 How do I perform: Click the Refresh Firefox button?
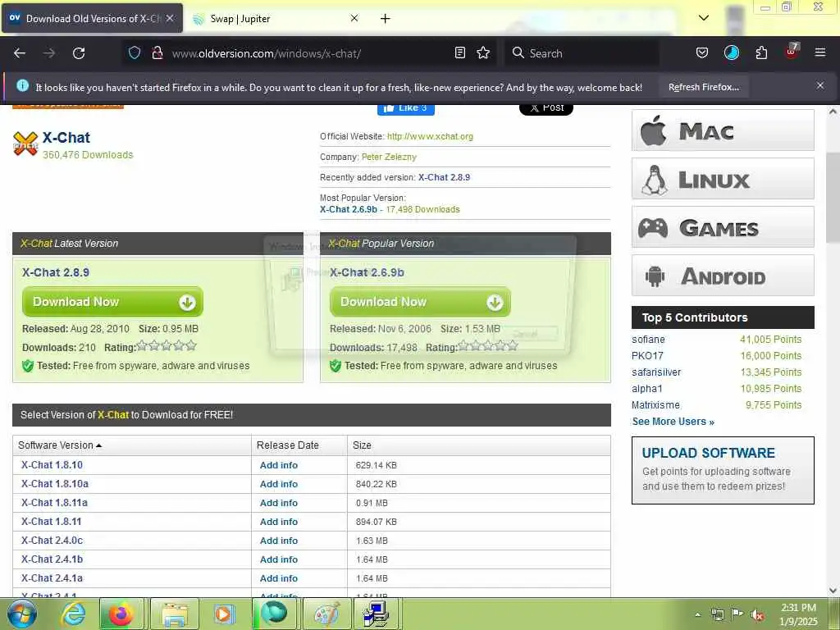point(703,87)
